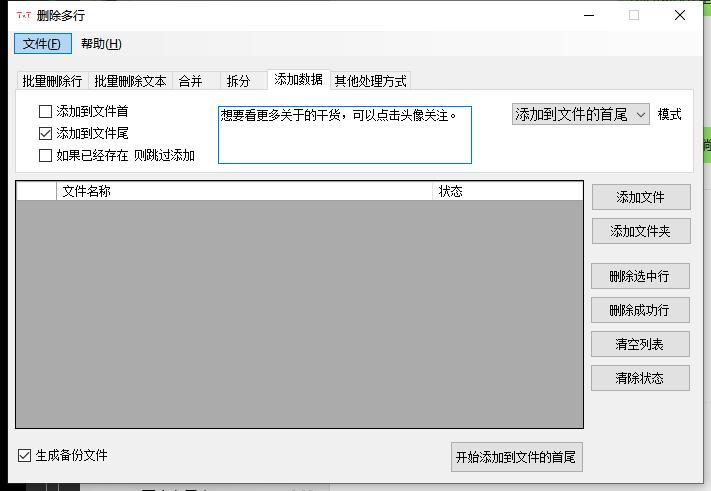Select the 拆分 tab

pos(238,81)
